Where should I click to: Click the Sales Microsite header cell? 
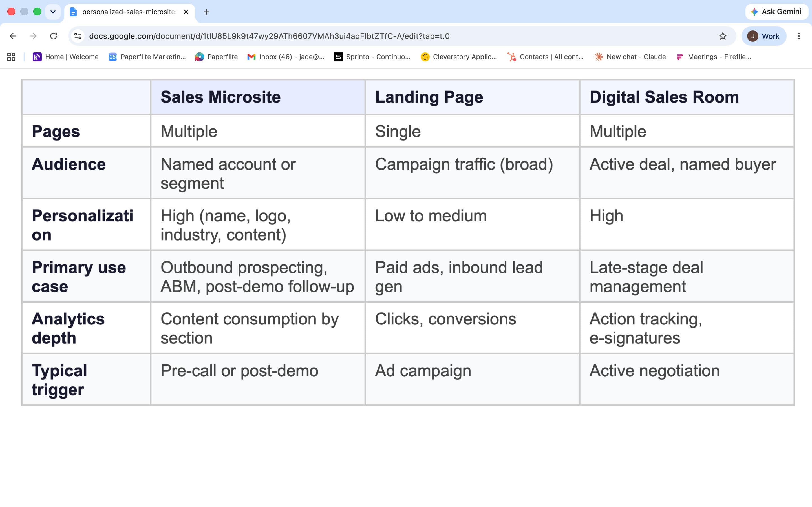click(x=258, y=97)
